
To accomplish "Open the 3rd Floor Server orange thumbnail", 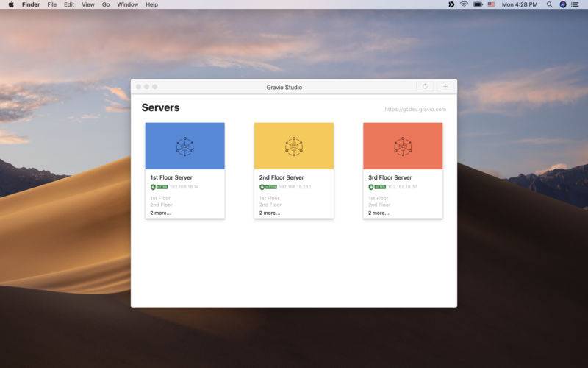I will (403, 146).
